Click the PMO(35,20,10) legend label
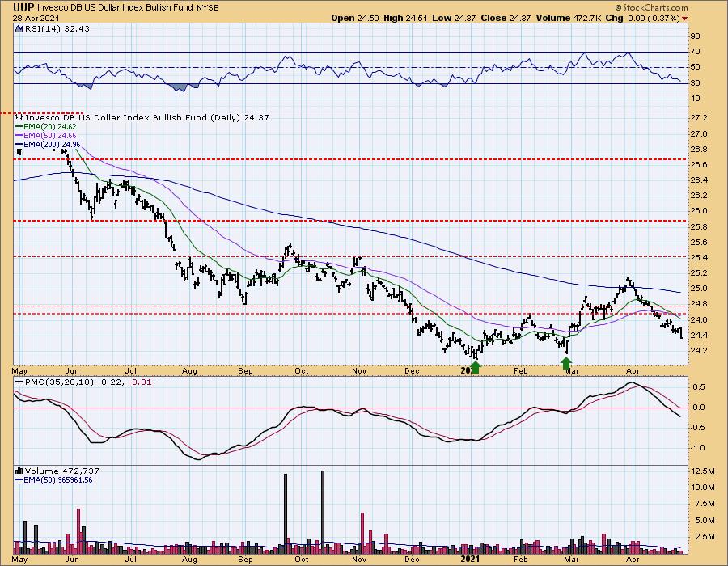Screen dimensions: 728x566 (84, 382)
